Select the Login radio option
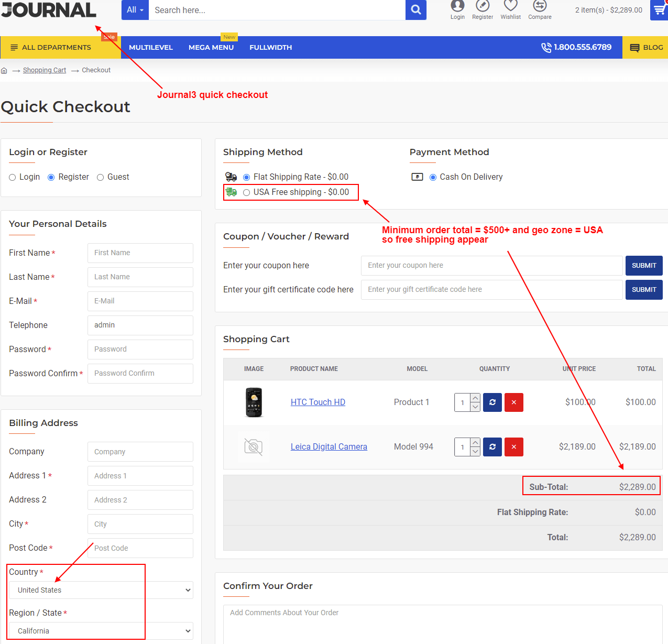Image resolution: width=668 pixels, height=644 pixels. (x=12, y=177)
